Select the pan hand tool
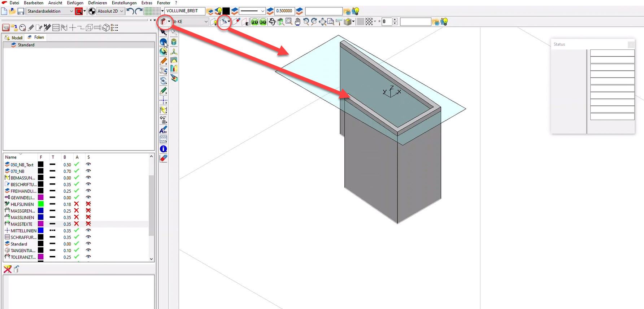This screenshot has width=644, height=309. (x=297, y=22)
